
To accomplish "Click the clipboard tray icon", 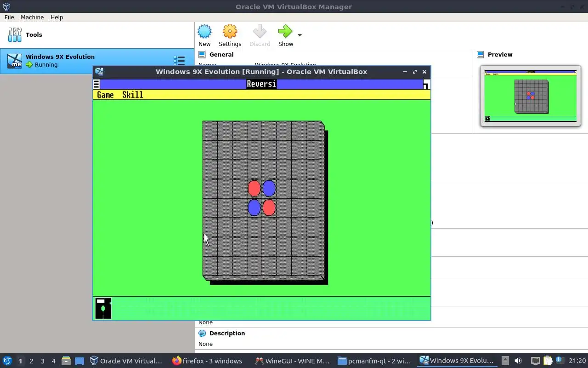I will coord(548,361).
